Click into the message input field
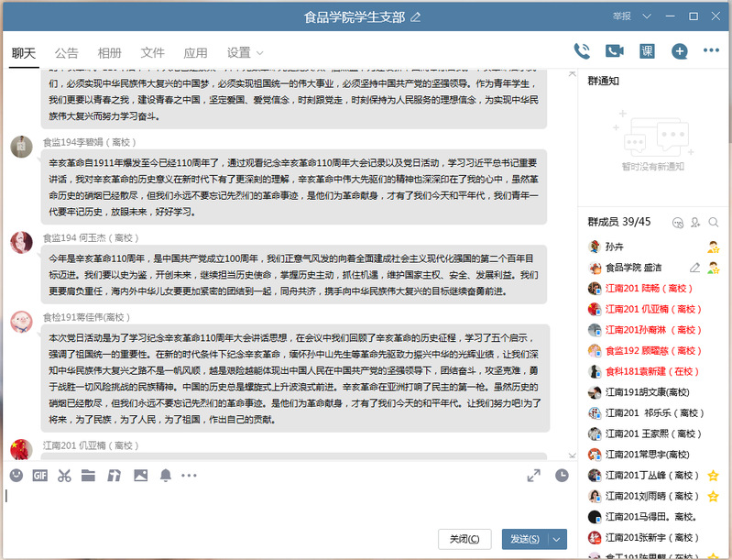Screen dimensions: 732x560 (290, 507)
